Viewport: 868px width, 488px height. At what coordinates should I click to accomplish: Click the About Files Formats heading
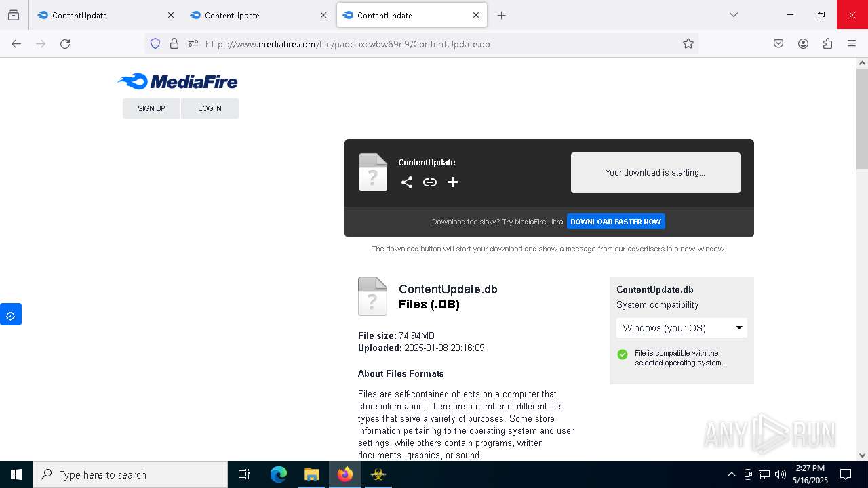pos(401,373)
